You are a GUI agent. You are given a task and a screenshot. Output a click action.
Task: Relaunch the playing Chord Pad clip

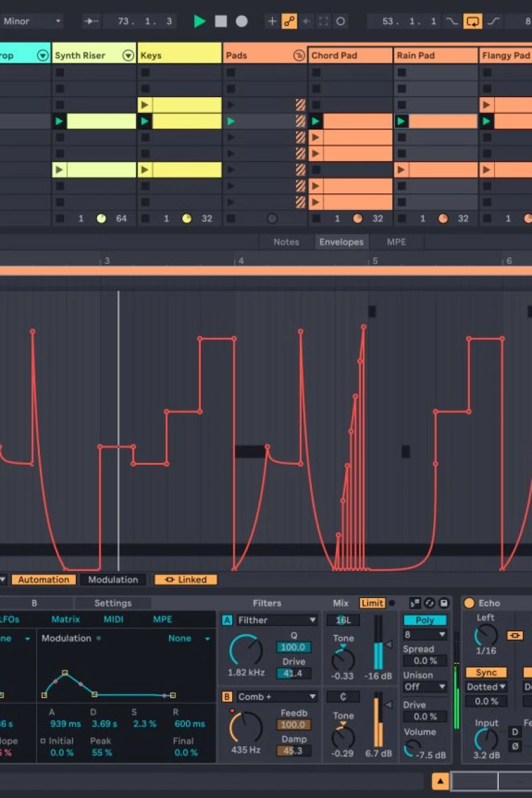(x=316, y=121)
